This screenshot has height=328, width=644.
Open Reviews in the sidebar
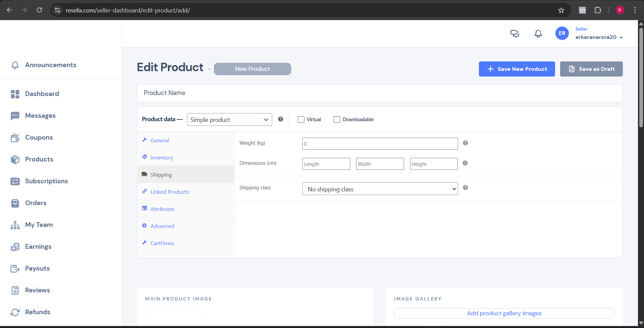[37, 290]
